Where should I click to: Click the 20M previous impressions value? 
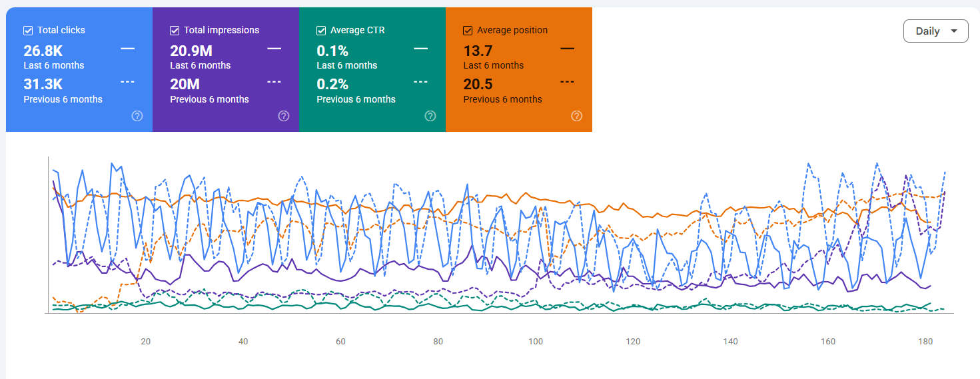[185, 85]
